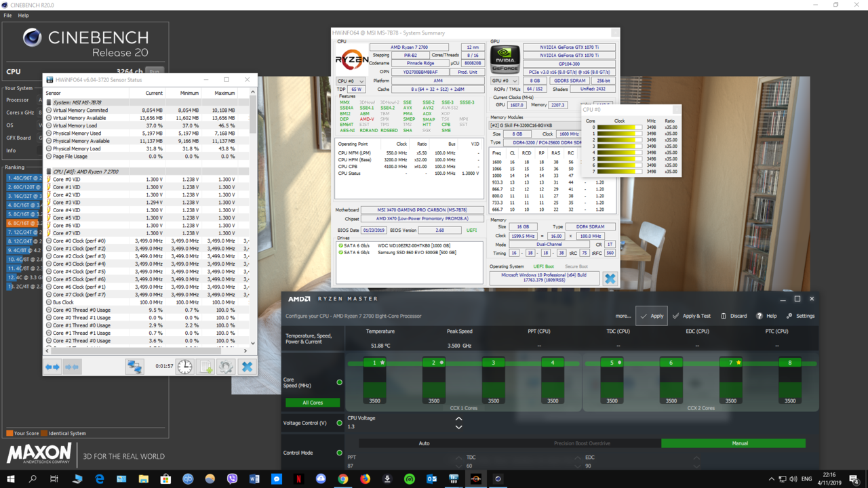Screen dimensions: 868x488
Task: Open clock showing 22:16 on taskbar
Action: pyautogui.click(x=831, y=479)
